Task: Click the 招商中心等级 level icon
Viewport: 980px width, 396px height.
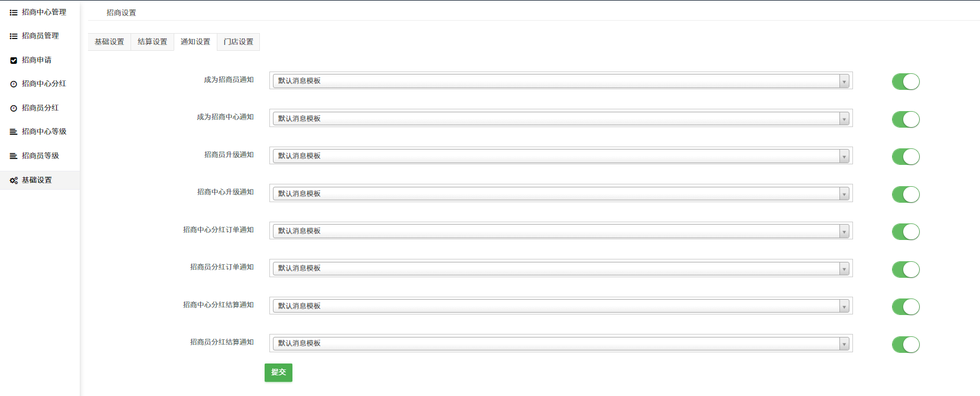Action: tap(14, 132)
